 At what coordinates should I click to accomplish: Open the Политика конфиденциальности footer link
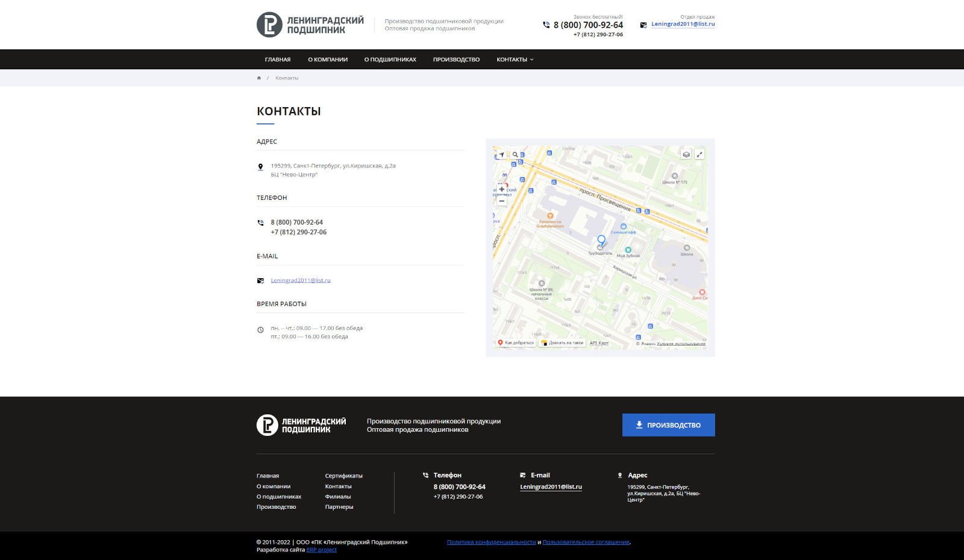pos(491,542)
